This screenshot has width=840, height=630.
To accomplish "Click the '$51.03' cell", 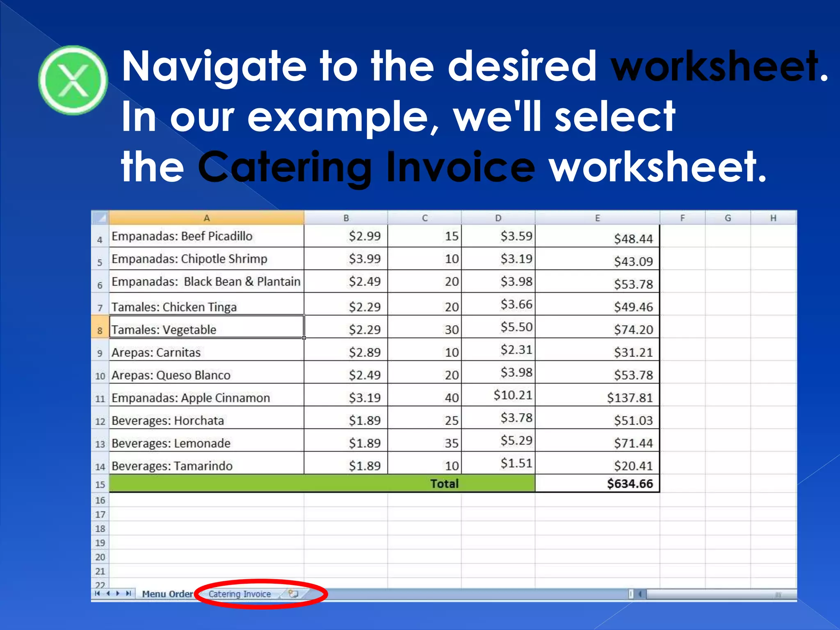I will click(x=598, y=418).
